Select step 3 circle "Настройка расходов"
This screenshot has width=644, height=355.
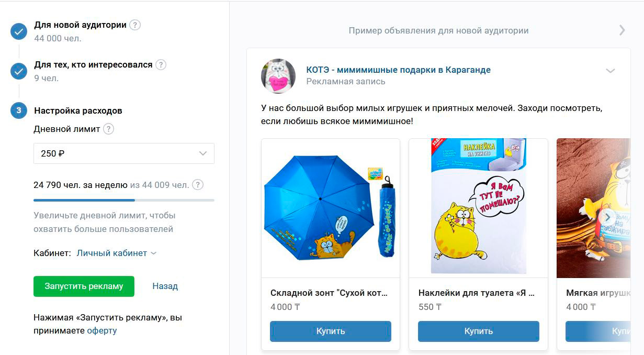click(19, 110)
